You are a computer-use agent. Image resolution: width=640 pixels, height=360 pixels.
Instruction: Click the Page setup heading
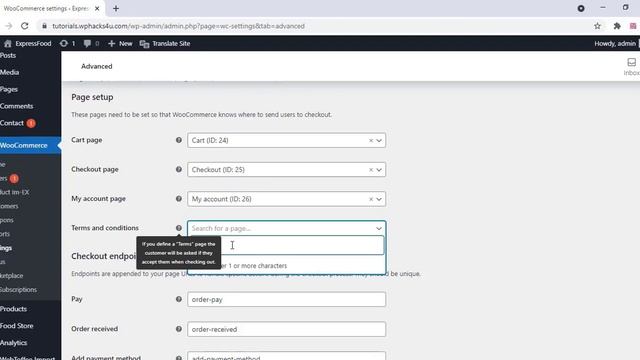[x=92, y=97]
